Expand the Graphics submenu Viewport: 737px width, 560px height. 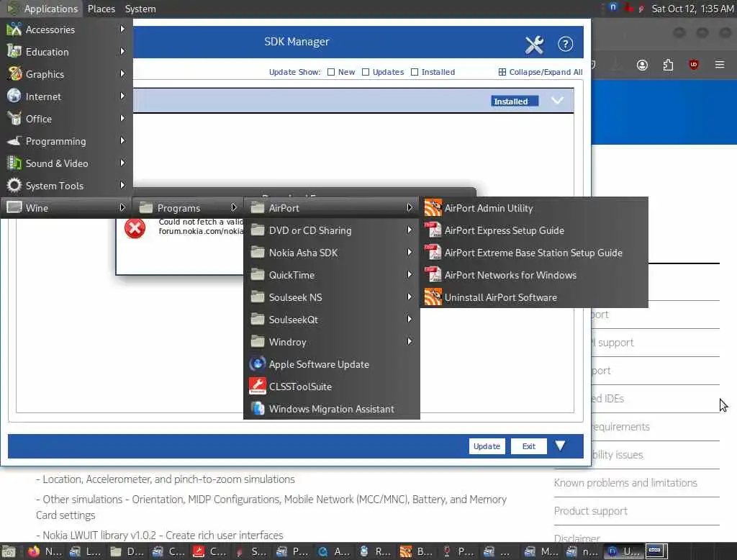[x=66, y=74]
